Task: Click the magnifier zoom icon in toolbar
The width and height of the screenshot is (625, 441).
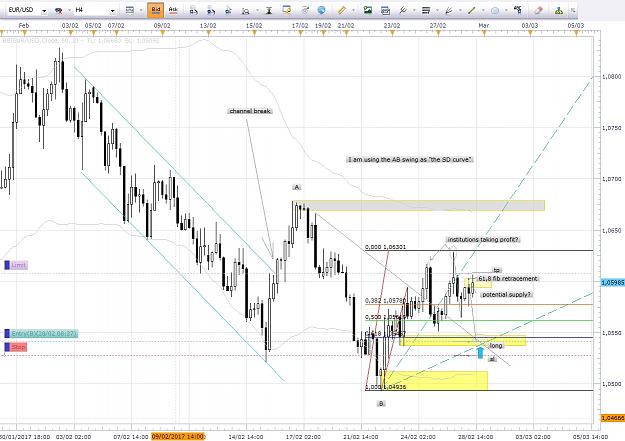Action: [x=246, y=11]
